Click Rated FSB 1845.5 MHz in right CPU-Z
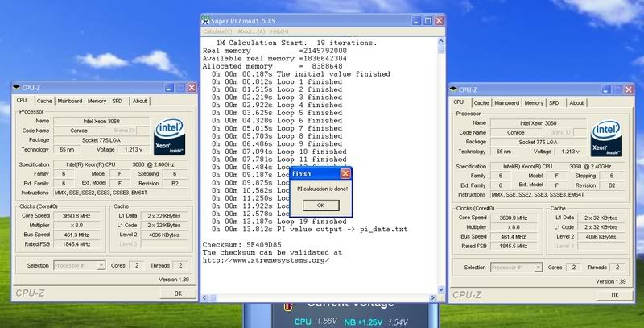Screen dimensions: 644x328 pos(514,246)
